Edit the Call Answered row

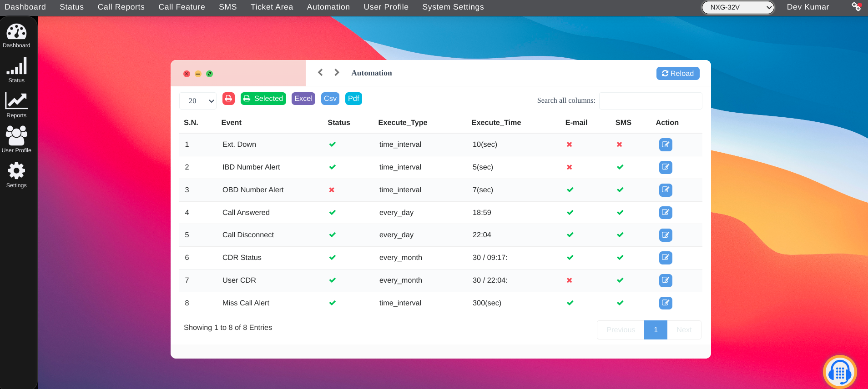666,212
